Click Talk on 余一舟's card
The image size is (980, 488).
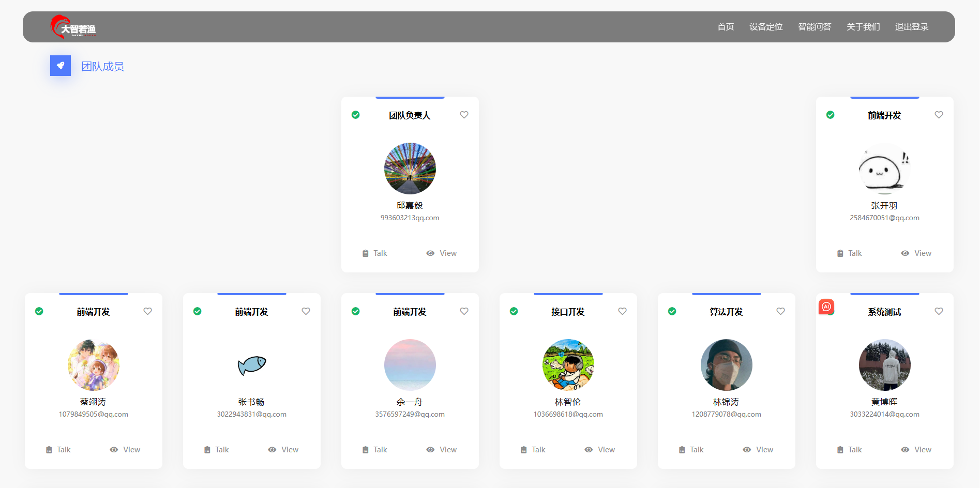tap(375, 450)
